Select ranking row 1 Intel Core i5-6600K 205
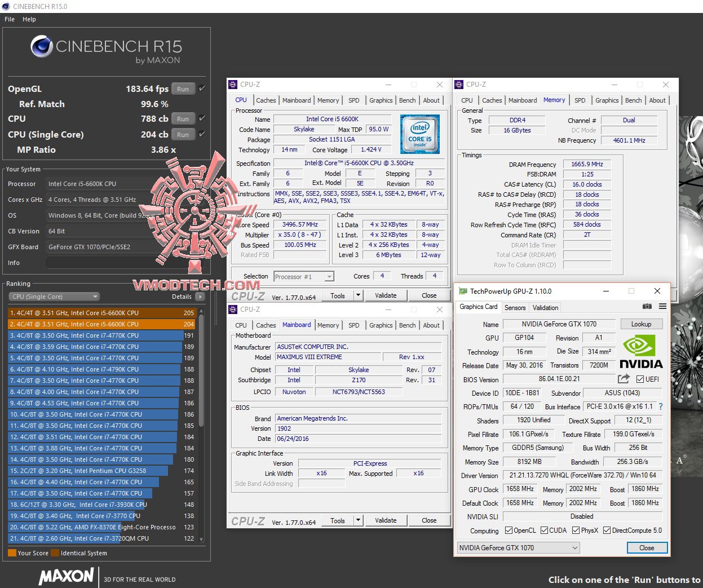This screenshot has height=588, width=703. [x=101, y=313]
